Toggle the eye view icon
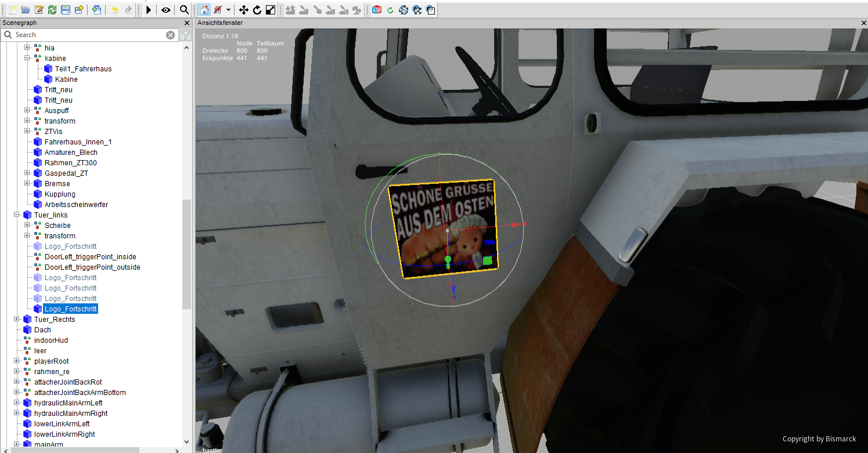The height and width of the screenshot is (453, 868). pos(166,10)
